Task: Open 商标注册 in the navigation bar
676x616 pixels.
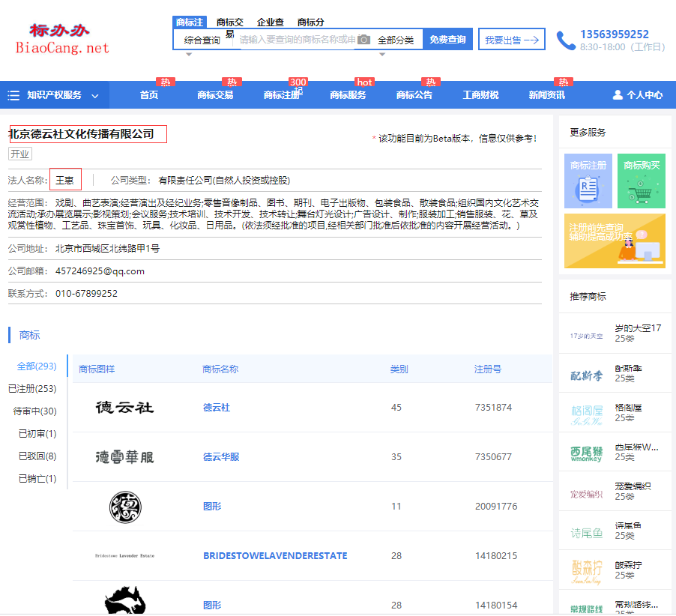Action: point(282,95)
